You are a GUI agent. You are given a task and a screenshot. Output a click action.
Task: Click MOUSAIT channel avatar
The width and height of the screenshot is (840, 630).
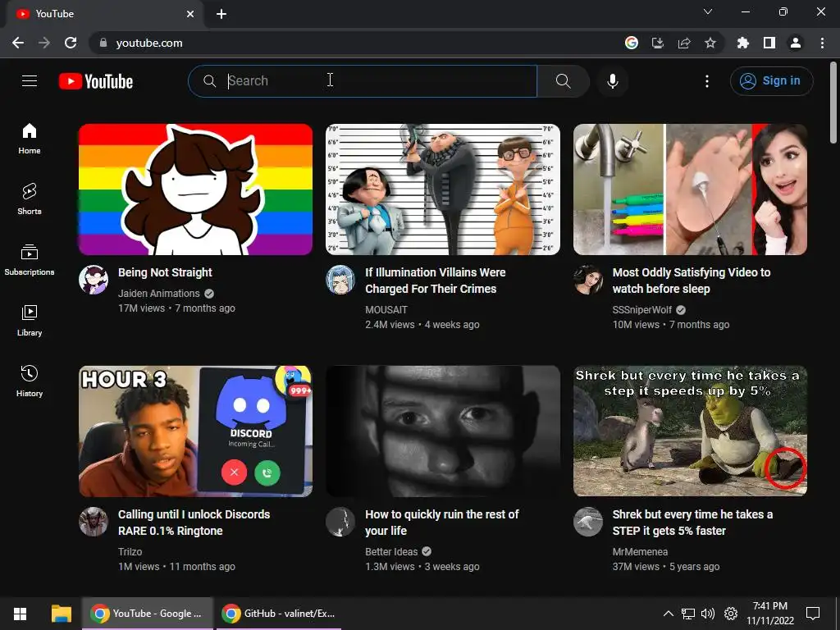tap(340, 280)
